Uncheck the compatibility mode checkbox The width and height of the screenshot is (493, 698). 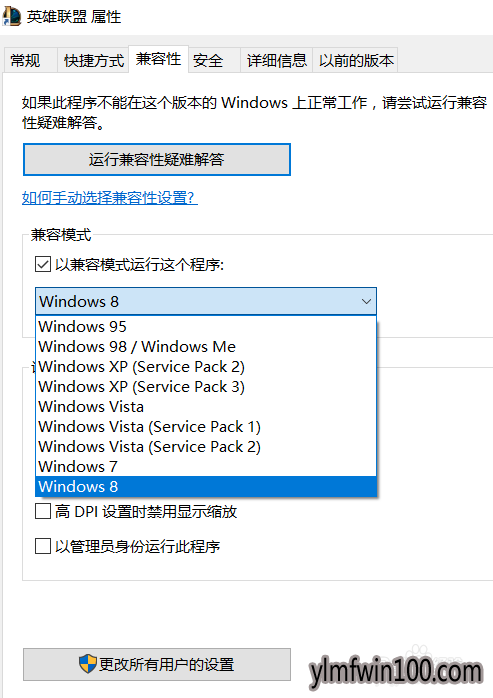[43, 264]
